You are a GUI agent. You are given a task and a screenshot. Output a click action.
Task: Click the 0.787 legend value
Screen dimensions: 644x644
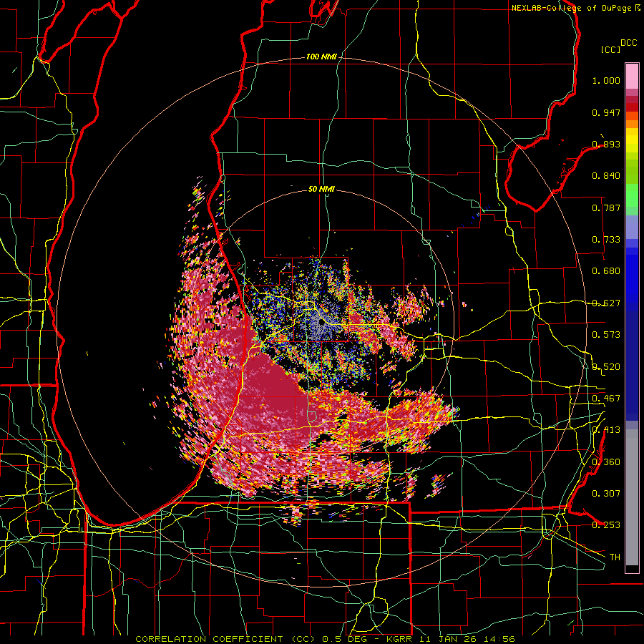click(x=606, y=208)
